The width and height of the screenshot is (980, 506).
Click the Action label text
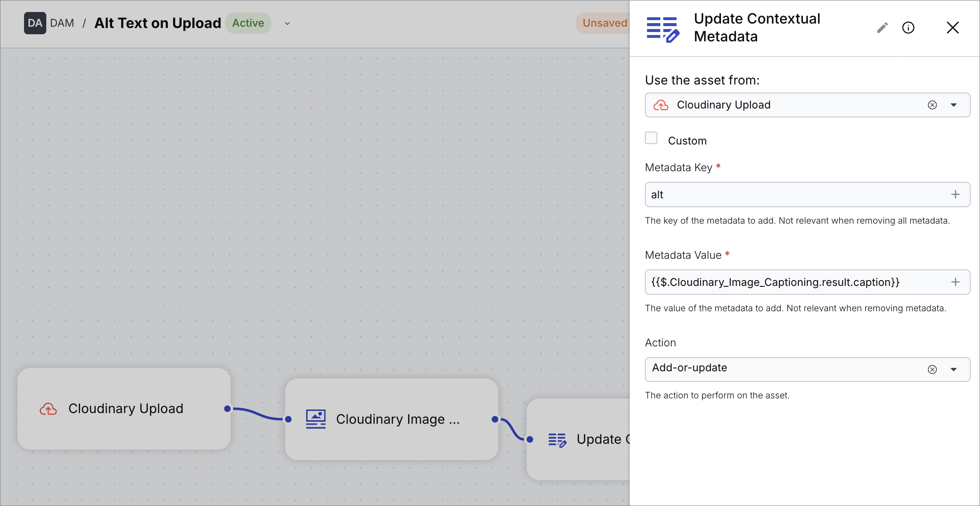(x=660, y=343)
